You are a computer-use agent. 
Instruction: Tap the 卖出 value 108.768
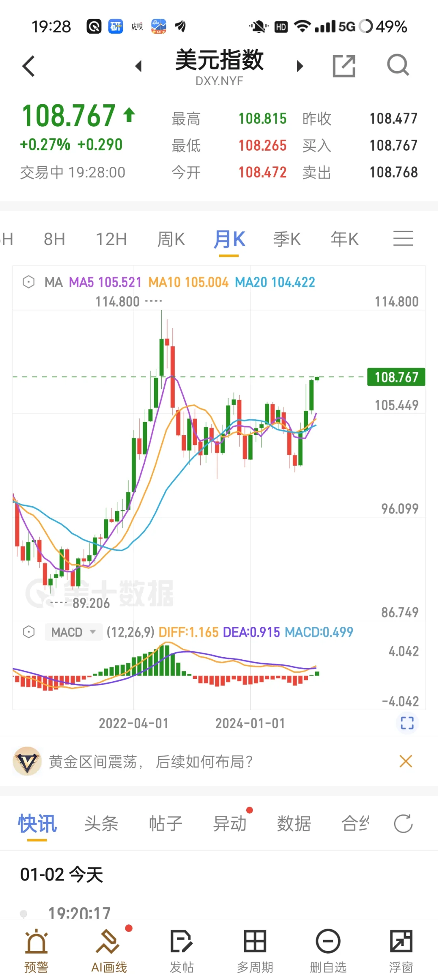(393, 172)
